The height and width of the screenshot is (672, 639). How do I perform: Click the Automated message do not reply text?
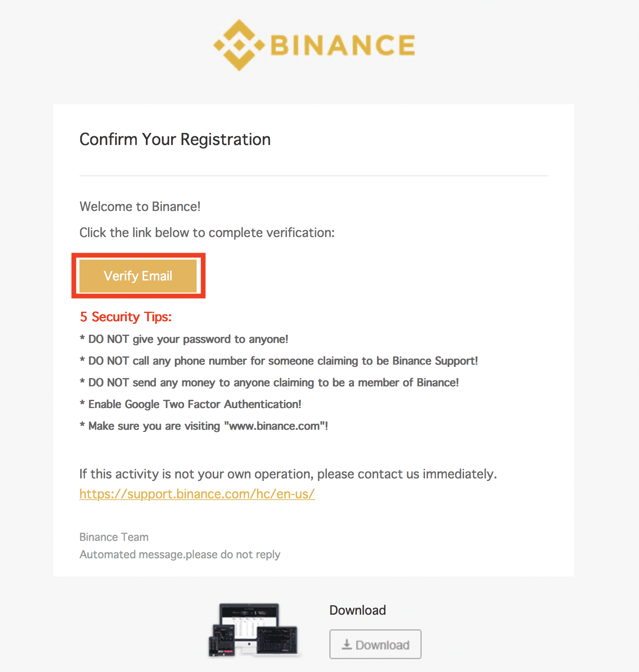coord(180,555)
